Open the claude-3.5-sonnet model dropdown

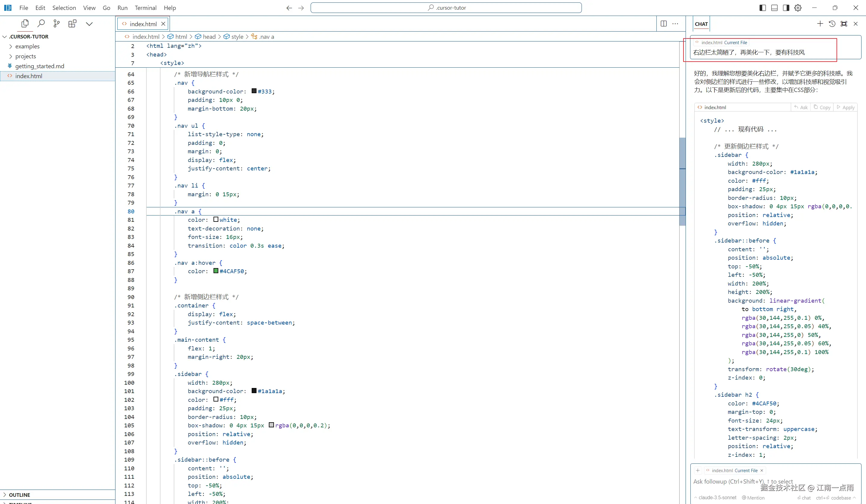717,497
